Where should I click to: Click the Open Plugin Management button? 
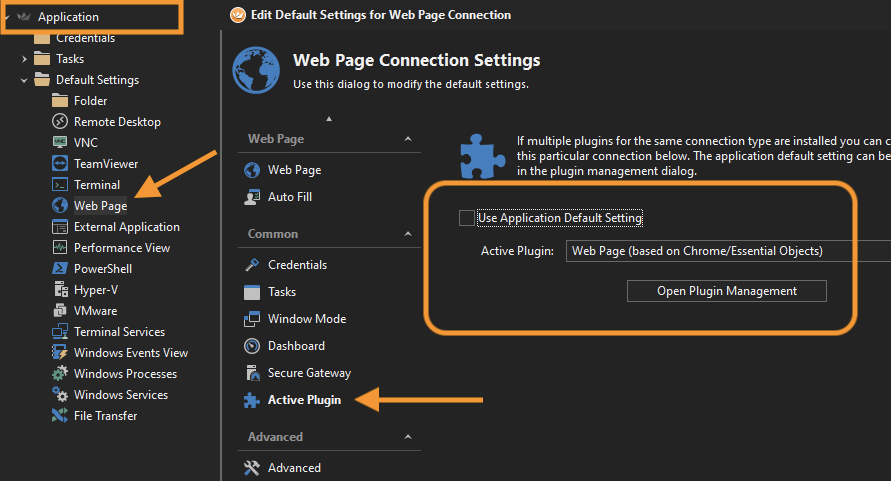[x=726, y=291]
